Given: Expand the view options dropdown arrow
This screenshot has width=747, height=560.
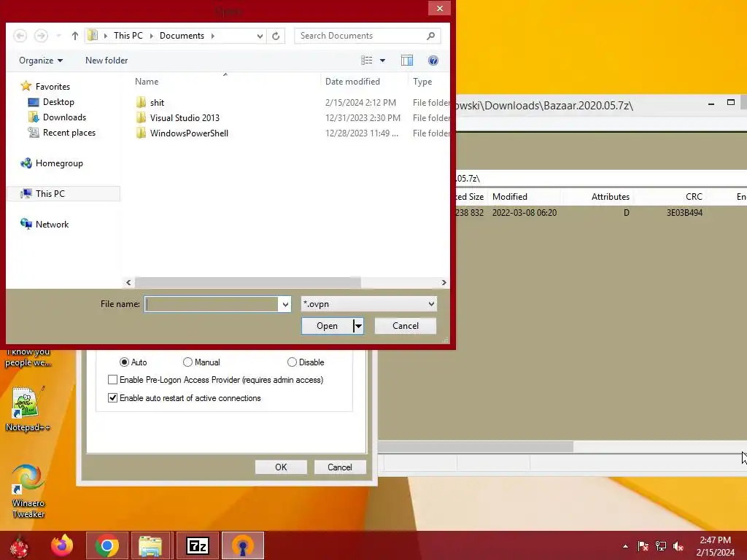Looking at the screenshot, I should click(382, 61).
